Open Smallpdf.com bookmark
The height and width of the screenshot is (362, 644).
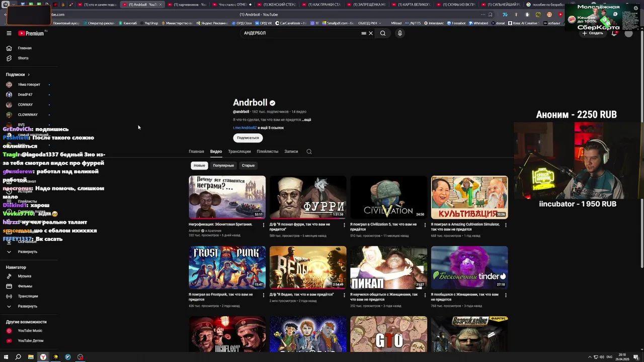pyautogui.click(x=338, y=23)
